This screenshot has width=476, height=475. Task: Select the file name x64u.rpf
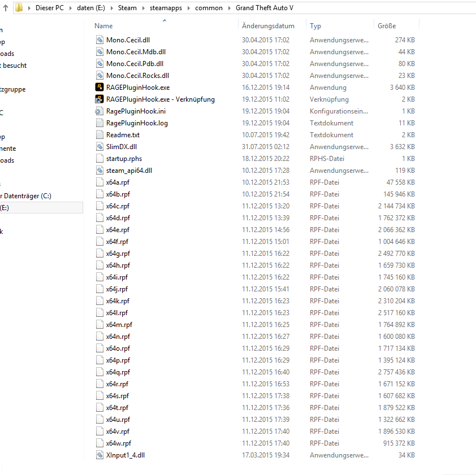[x=118, y=420]
